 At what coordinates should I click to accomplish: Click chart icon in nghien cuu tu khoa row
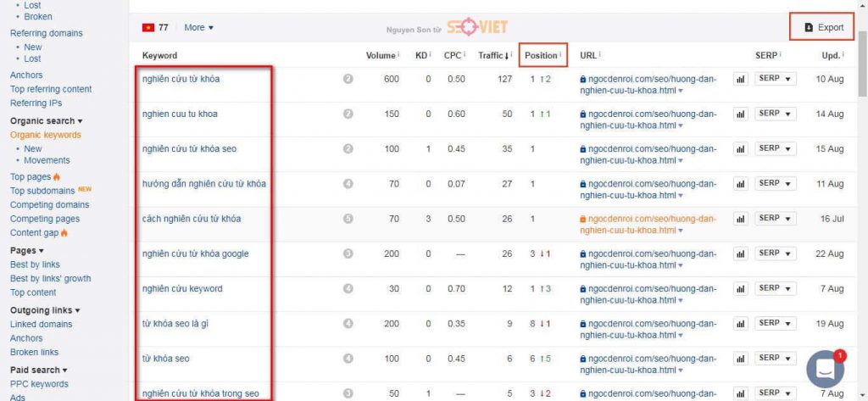tap(739, 114)
